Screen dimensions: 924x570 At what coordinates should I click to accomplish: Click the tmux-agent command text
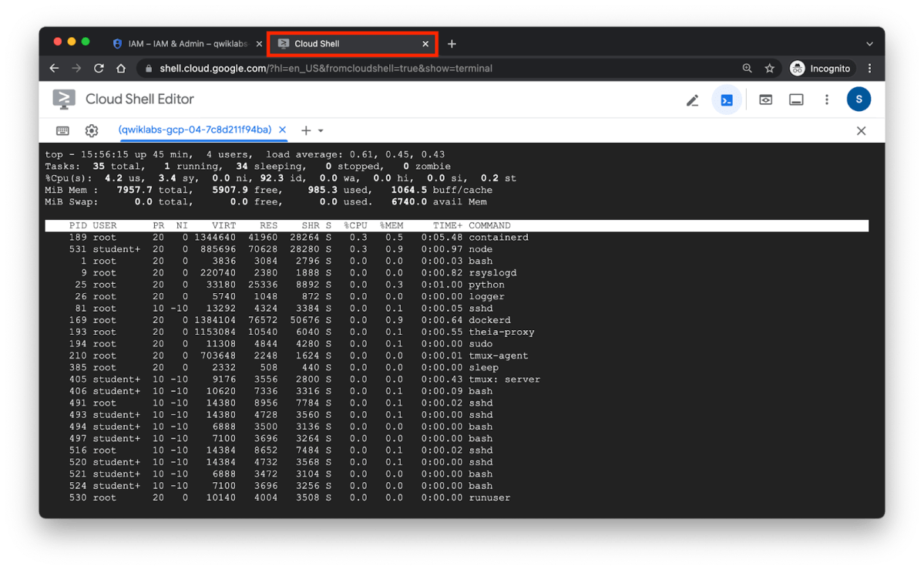point(498,356)
